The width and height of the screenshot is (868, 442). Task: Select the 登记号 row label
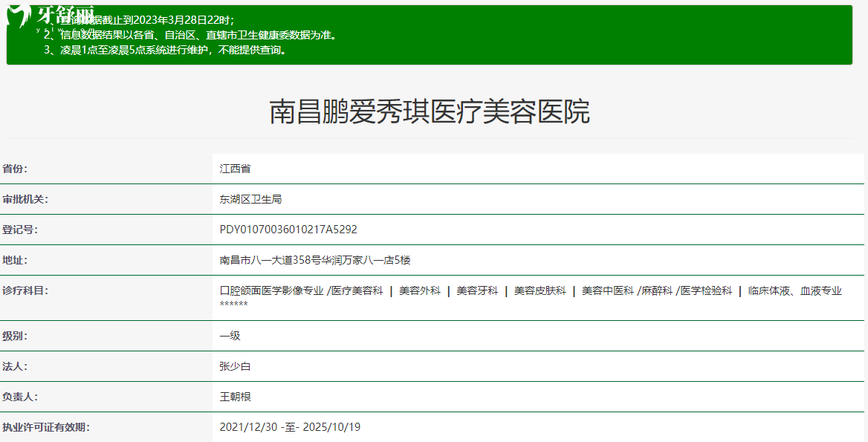[20, 230]
